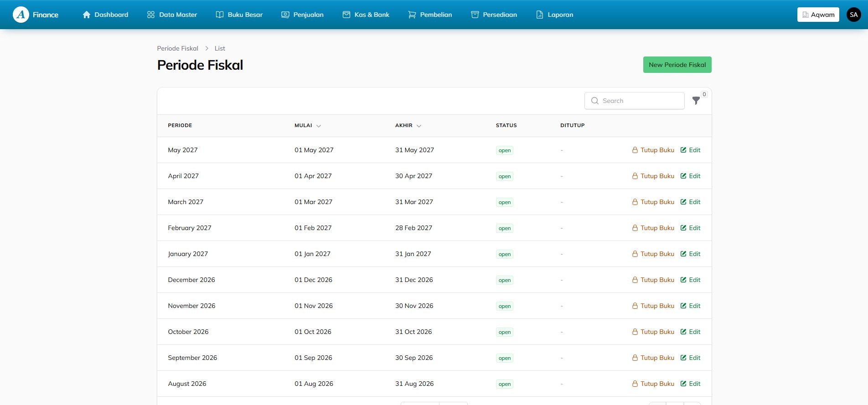Click edit pencil icon for December 2026
868x405 pixels.
click(683, 280)
